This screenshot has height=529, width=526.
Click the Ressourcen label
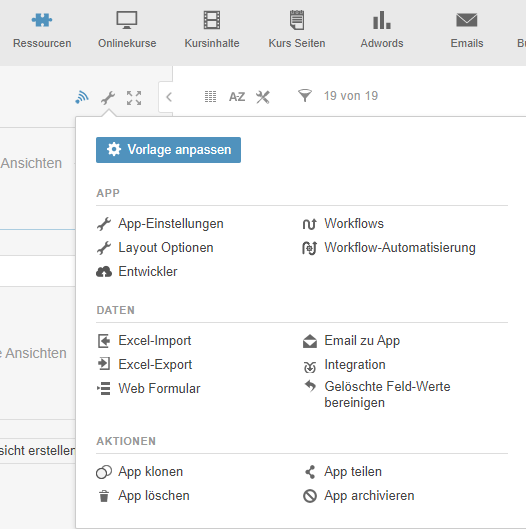[42, 43]
